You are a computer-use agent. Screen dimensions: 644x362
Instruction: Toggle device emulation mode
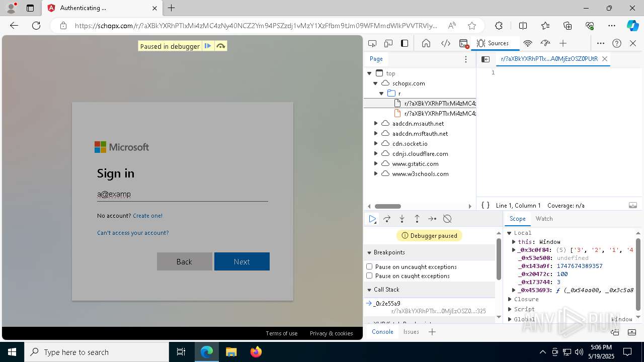pos(388,43)
